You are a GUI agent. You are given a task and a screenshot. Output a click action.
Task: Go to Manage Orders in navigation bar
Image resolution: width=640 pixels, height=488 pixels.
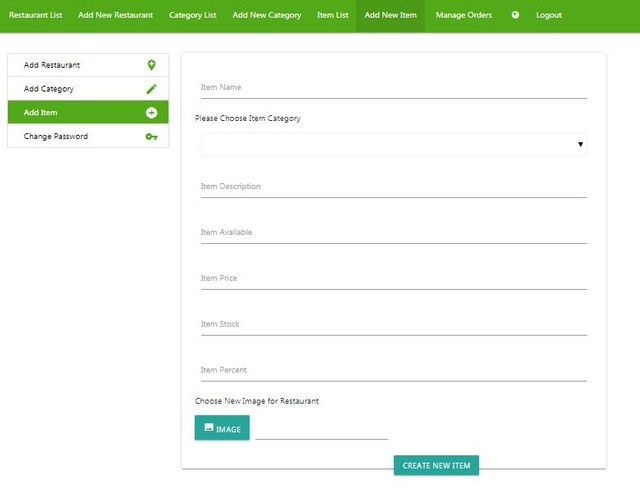click(x=463, y=15)
